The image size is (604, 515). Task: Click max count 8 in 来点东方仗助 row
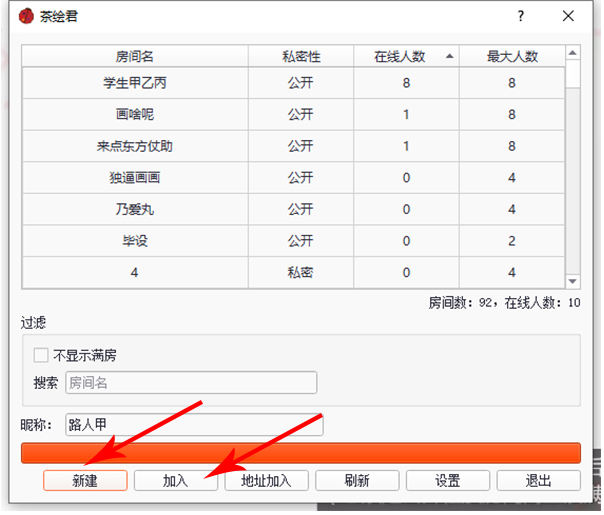(x=512, y=146)
